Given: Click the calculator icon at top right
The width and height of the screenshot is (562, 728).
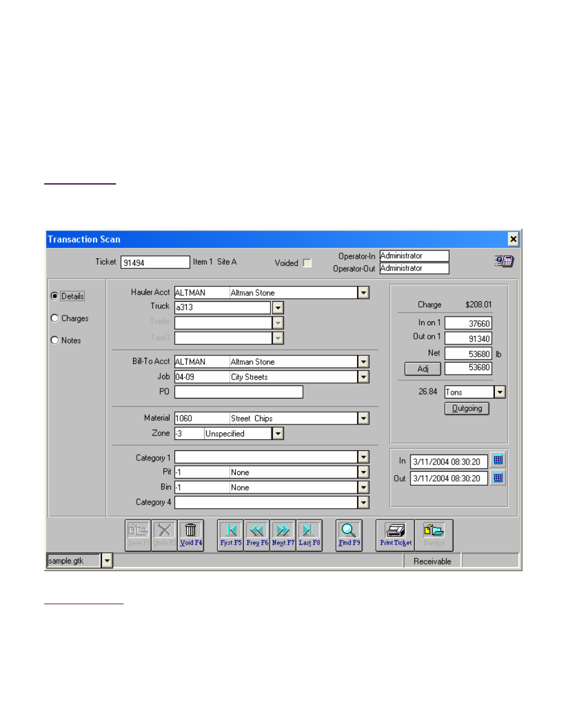Looking at the screenshot, I should [504, 261].
